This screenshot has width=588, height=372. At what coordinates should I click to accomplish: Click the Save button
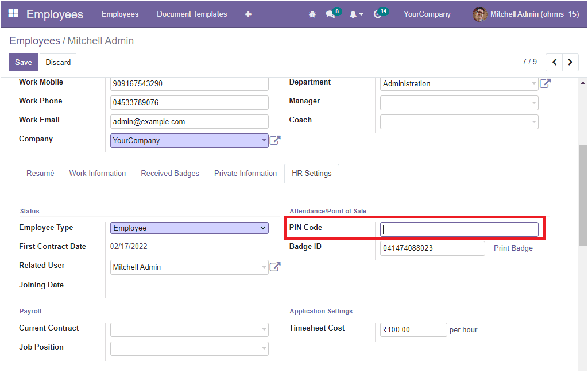tap(24, 62)
